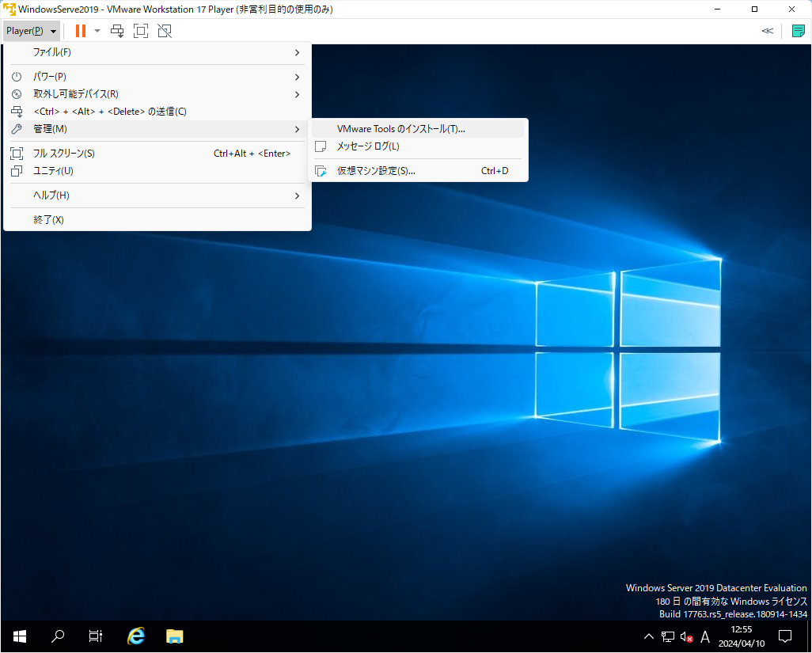
Task: Expand the 管理(M) submenu arrow
Action: (298, 129)
